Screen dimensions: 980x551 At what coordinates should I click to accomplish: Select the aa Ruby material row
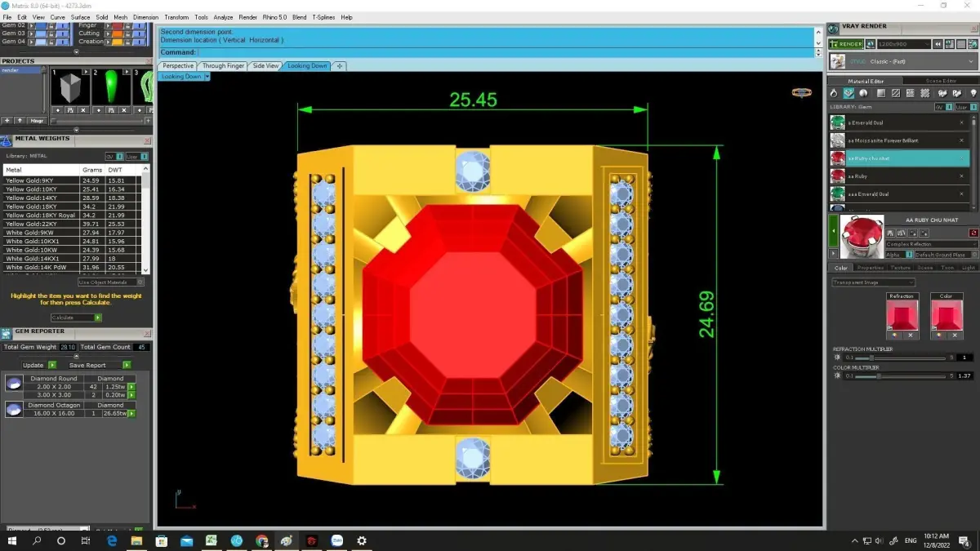(900, 176)
